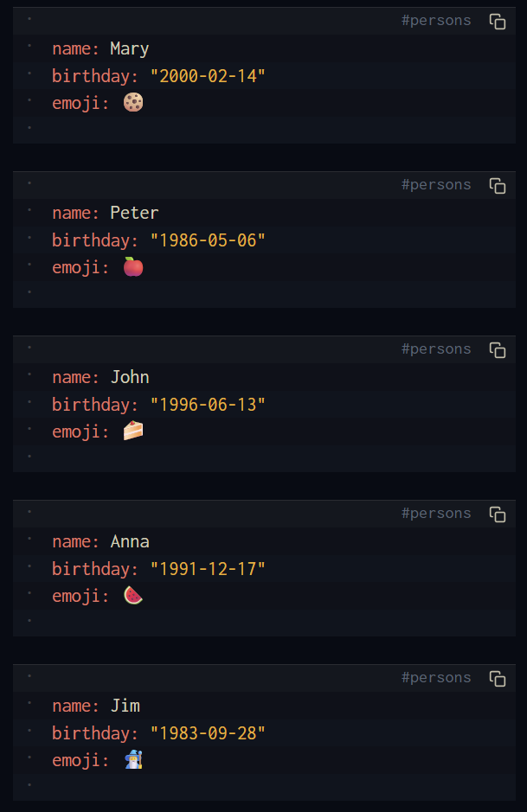The width and height of the screenshot is (527, 812).
Task: Copy the Jim persons code block
Action: click(498, 679)
